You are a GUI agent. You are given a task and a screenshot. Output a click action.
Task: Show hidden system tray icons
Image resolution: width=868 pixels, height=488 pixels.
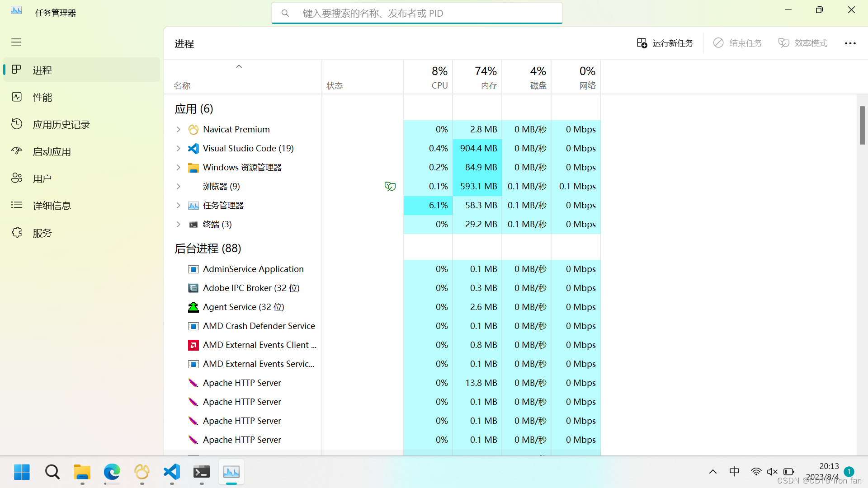pos(713,472)
